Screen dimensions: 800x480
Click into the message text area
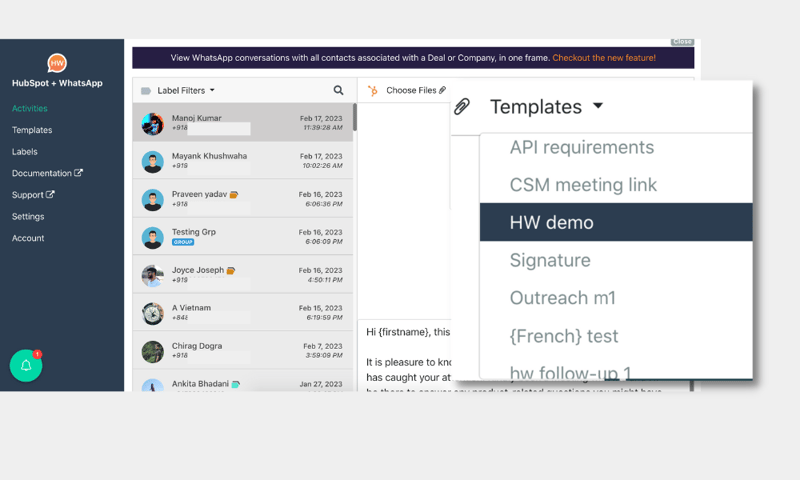click(x=405, y=356)
